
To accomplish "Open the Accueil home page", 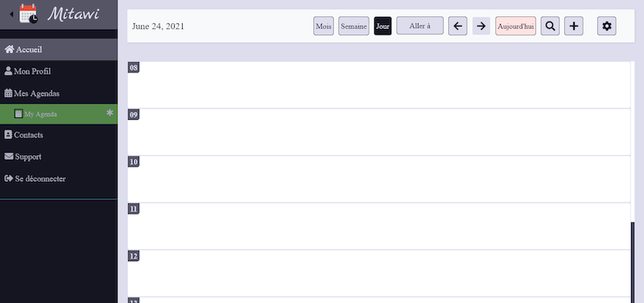I will pyautogui.click(x=58, y=50).
